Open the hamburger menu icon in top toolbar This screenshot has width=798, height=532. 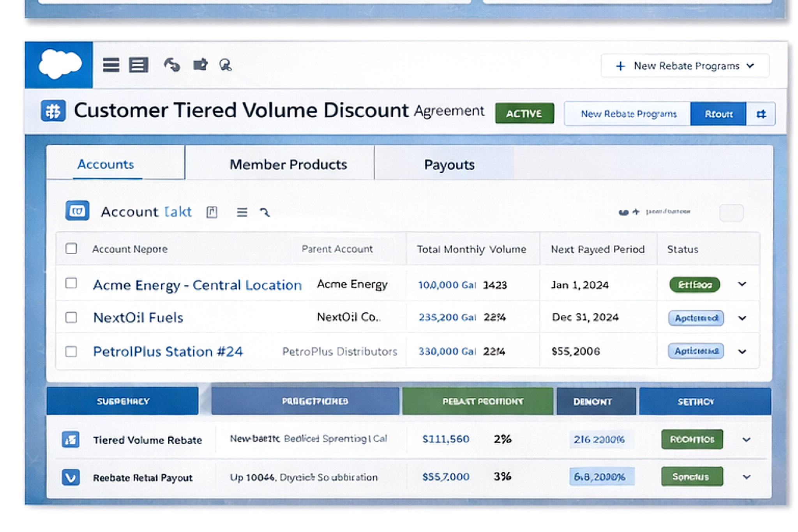point(111,65)
